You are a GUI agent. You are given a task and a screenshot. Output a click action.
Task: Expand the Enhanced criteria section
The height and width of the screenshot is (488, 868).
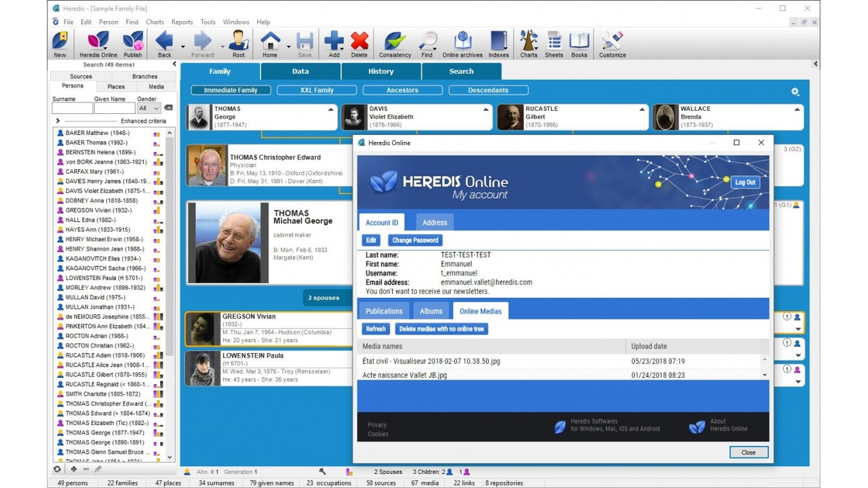[58, 121]
